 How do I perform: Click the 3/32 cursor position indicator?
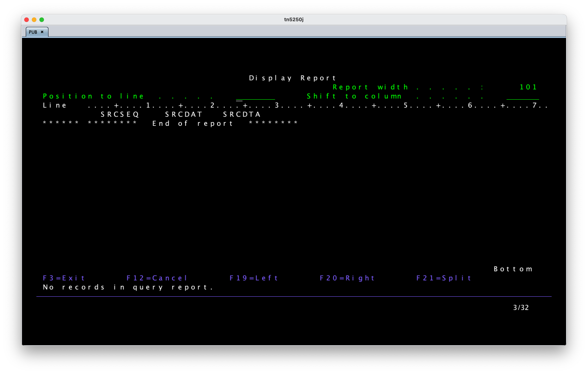click(521, 307)
